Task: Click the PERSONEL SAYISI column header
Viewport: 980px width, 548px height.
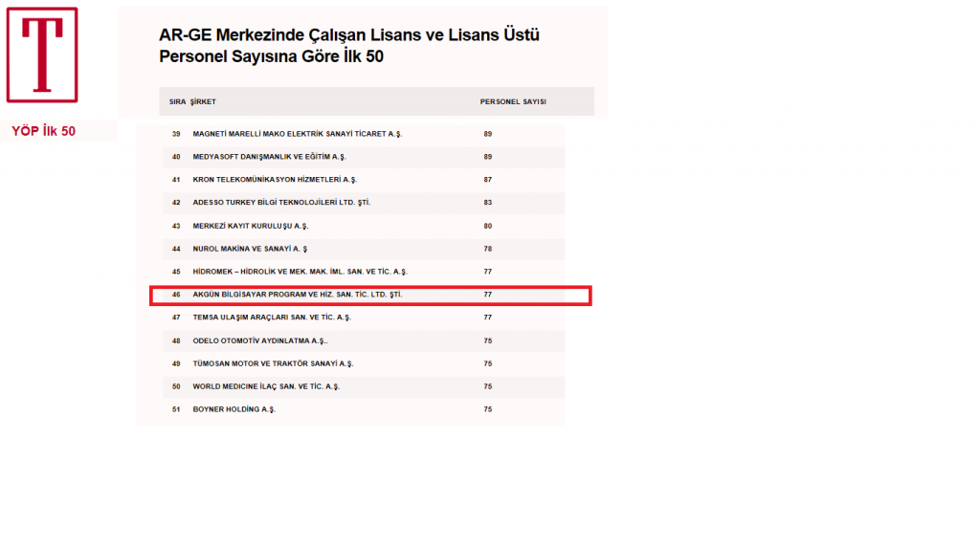Action: click(513, 101)
